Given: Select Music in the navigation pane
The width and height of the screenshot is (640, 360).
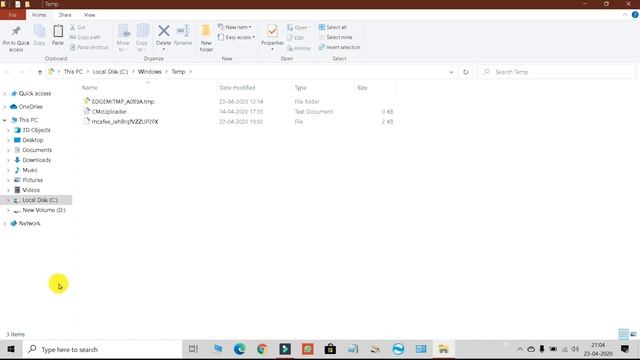Looking at the screenshot, I should [x=30, y=170].
